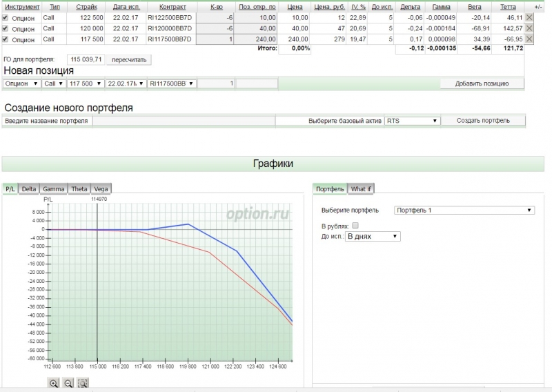Expand the 'В днях' dropdown

click(373, 236)
